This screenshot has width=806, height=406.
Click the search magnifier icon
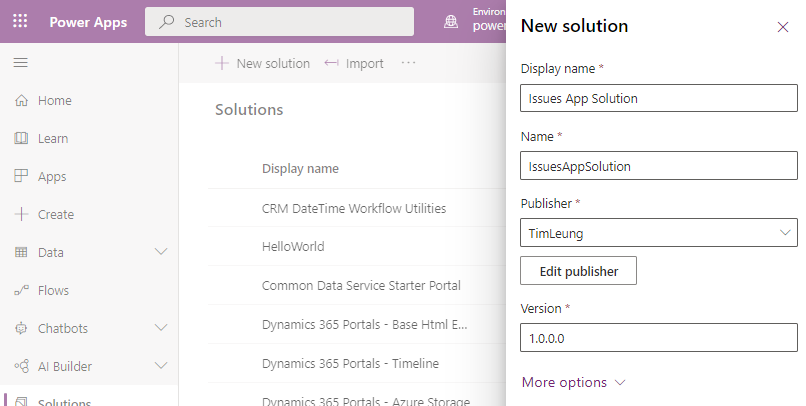click(166, 22)
